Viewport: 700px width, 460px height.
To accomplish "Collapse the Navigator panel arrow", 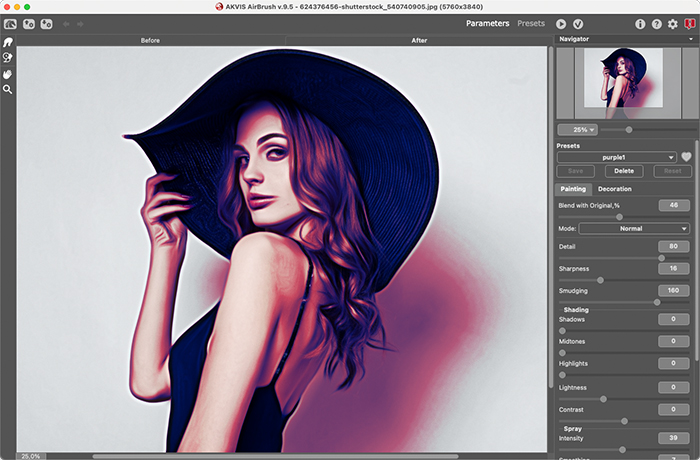I will click(x=689, y=39).
